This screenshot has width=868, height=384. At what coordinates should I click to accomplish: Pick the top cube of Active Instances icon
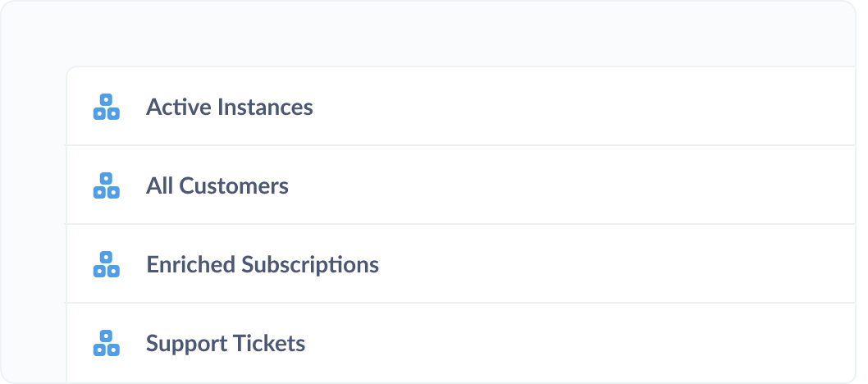107,99
